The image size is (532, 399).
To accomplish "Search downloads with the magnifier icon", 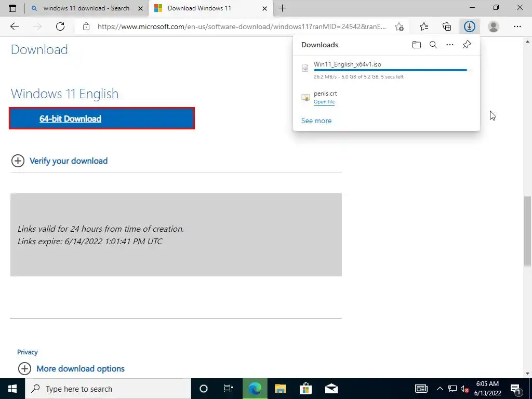I will [x=433, y=45].
